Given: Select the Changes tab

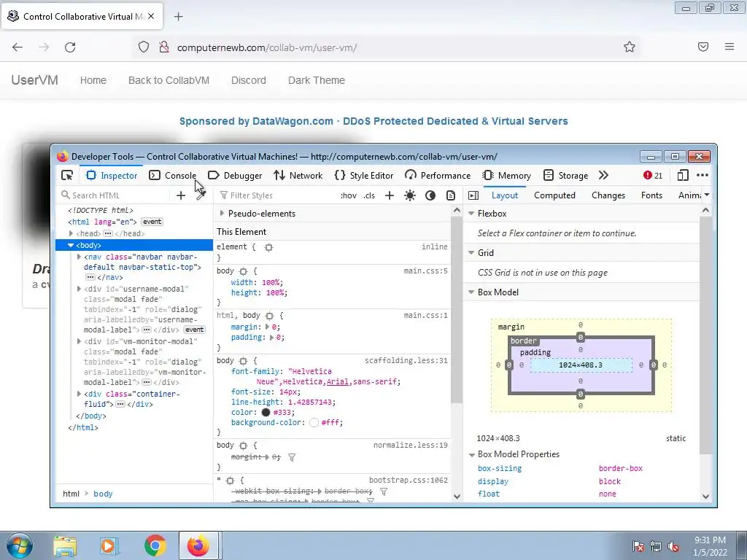Looking at the screenshot, I should click(x=608, y=195).
